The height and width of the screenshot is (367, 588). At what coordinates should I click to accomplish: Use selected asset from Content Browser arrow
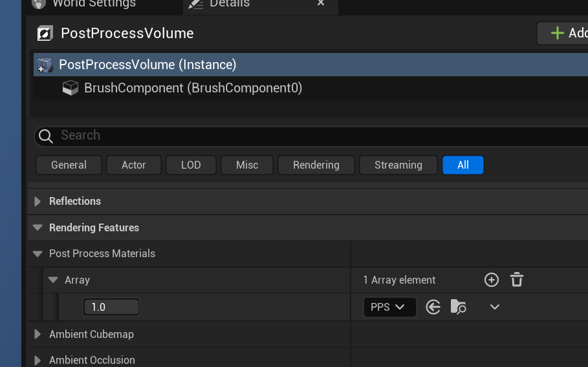coord(433,307)
